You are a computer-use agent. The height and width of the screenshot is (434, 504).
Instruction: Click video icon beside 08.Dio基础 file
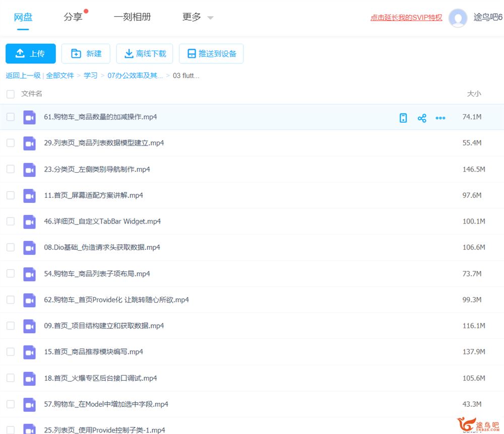tap(30, 248)
